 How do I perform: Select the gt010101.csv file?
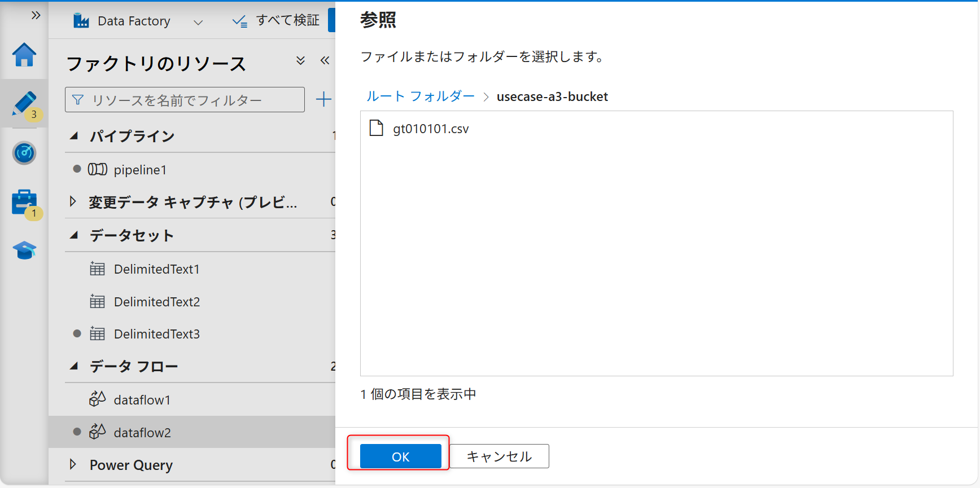430,129
